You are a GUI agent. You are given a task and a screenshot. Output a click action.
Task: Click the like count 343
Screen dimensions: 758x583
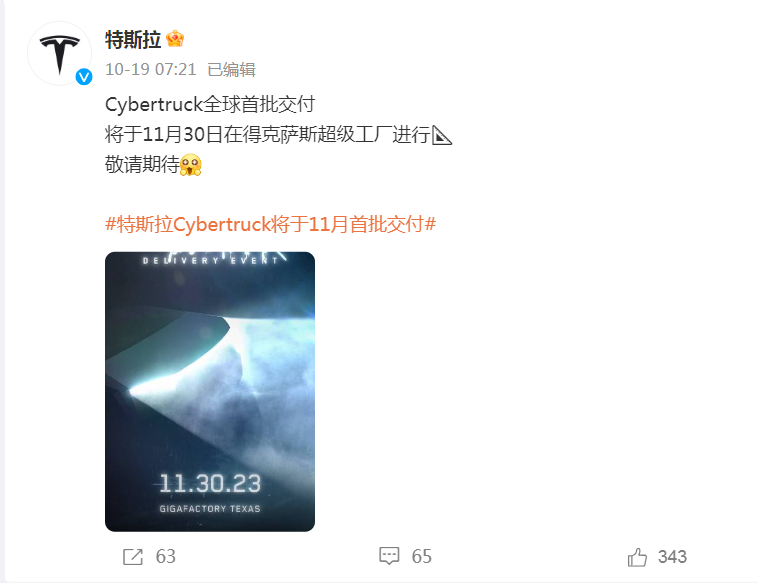click(x=672, y=557)
